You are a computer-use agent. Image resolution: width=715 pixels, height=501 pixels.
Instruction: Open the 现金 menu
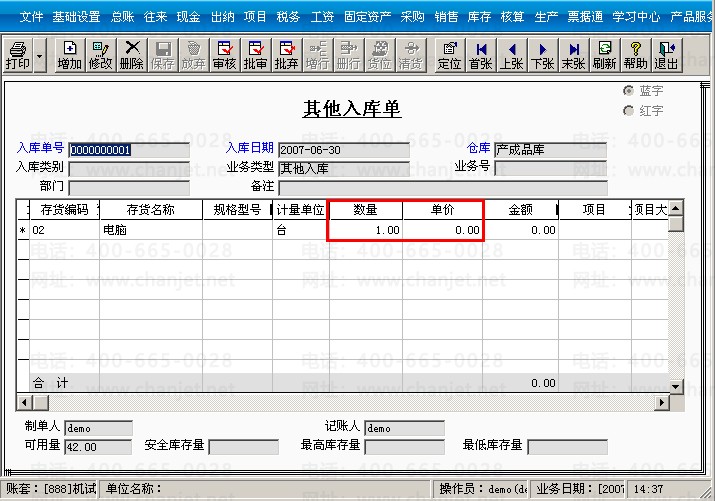click(x=189, y=17)
